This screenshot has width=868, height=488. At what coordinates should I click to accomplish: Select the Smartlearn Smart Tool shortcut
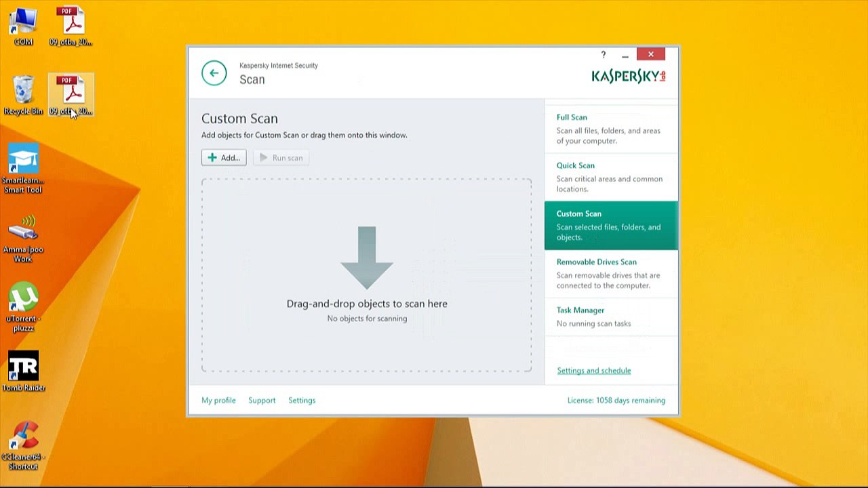point(24,169)
